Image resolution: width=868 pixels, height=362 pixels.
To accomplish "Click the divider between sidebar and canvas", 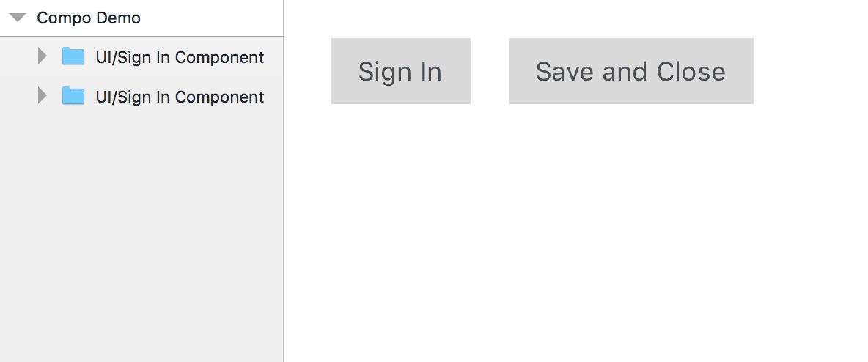I will click(x=284, y=181).
